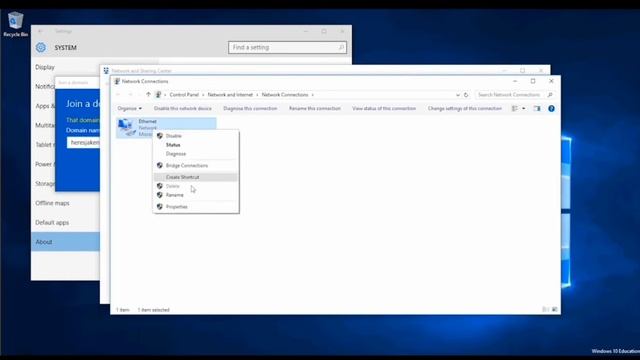Viewport: 640px width, 360px height.
Task: Click the Domain name input field
Action: pos(83,142)
